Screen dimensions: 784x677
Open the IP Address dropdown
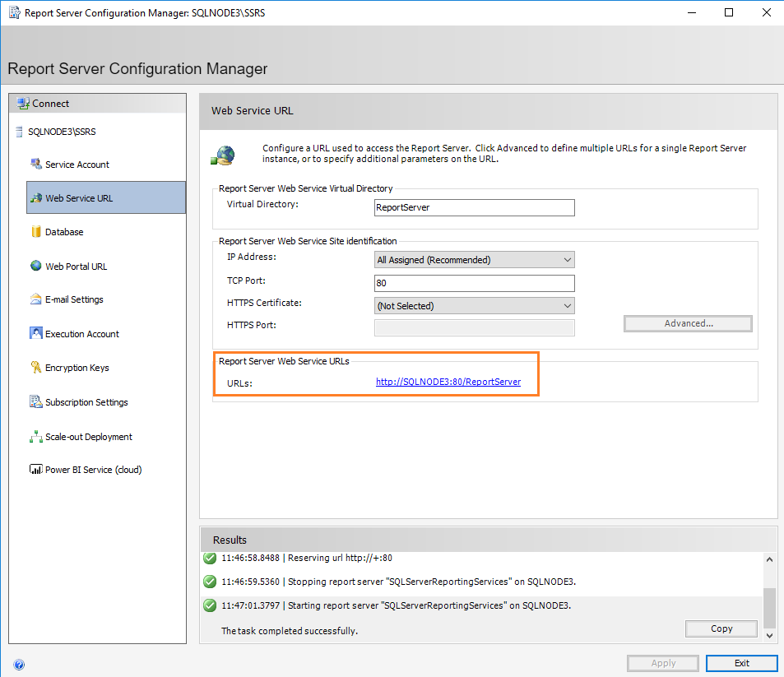click(x=475, y=260)
